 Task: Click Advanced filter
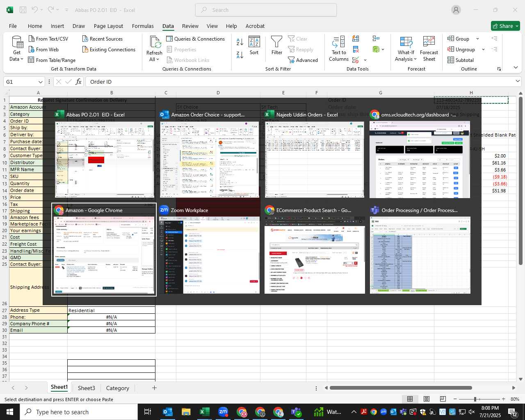(303, 60)
